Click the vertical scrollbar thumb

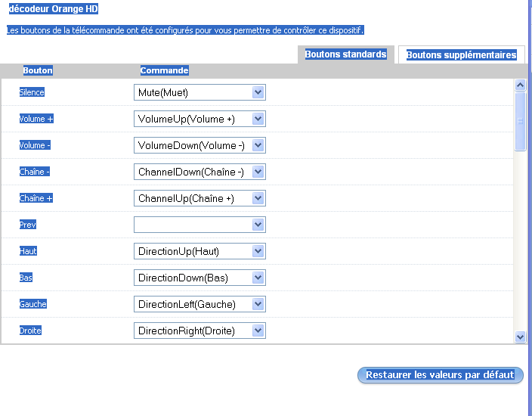520,121
